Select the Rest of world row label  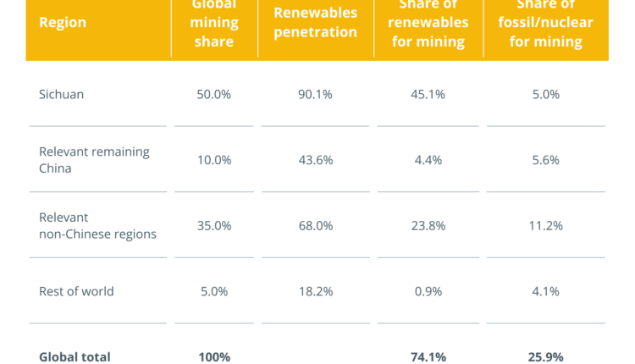pos(76,291)
